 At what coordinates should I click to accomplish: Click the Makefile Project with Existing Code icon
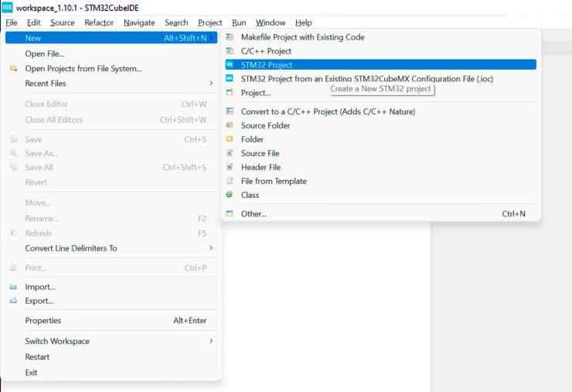pos(230,37)
